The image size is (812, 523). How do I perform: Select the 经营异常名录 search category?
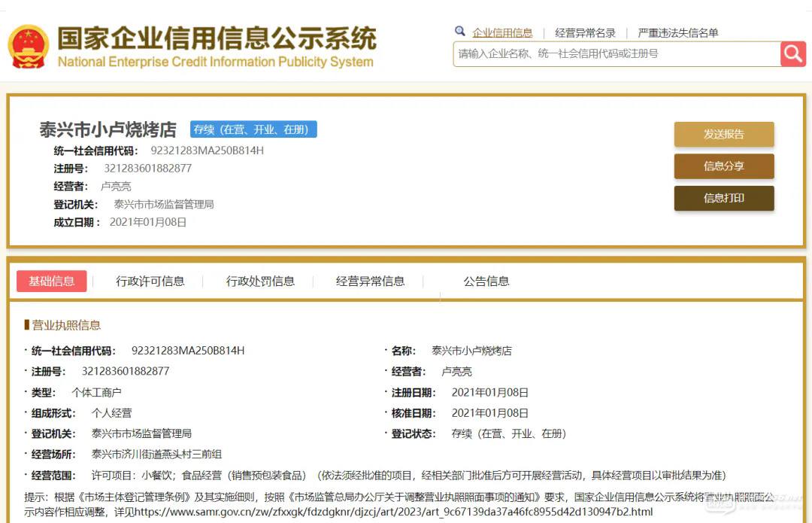[x=585, y=33]
